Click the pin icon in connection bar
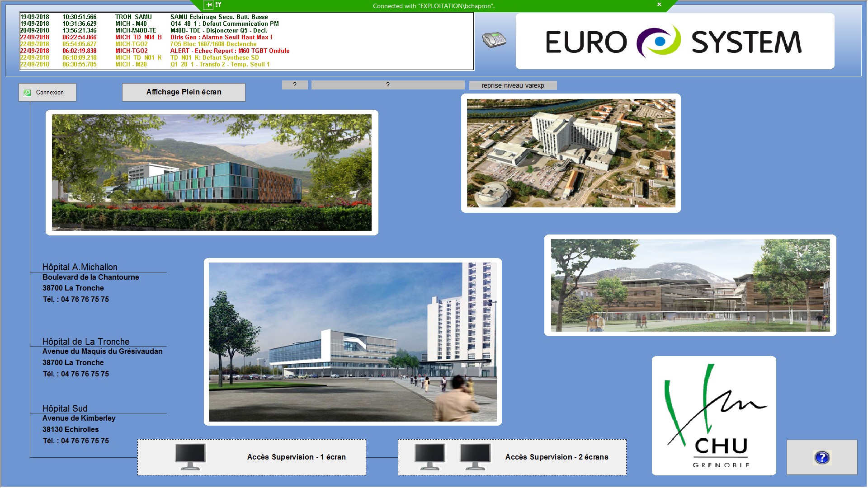This screenshot has width=868, height=488. pos(208,5)
